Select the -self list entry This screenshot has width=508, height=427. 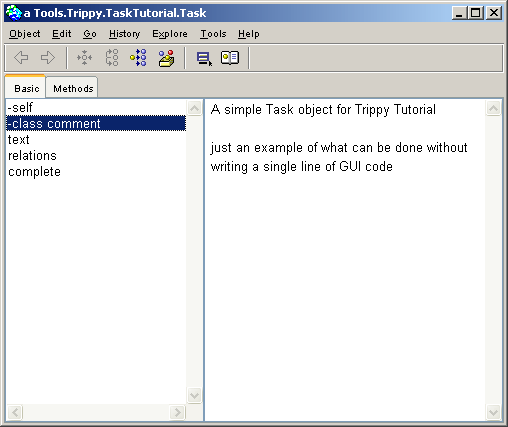[x=96, y=108]
